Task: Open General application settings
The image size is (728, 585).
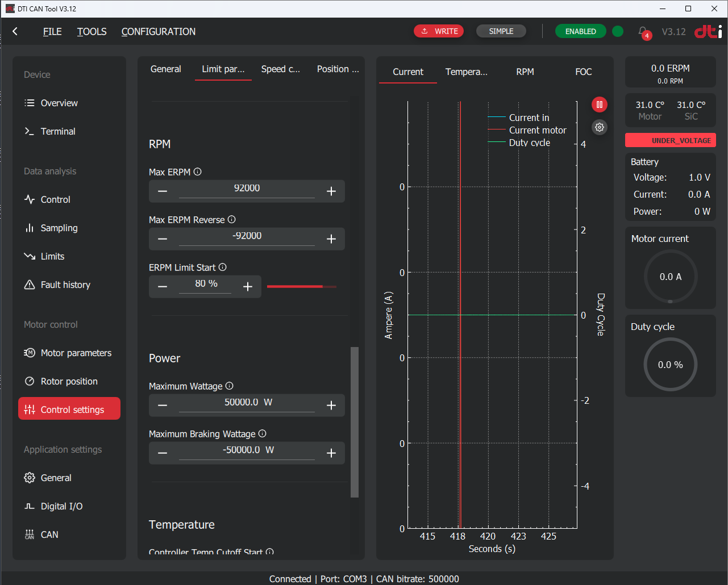Action: click(69, 478)
